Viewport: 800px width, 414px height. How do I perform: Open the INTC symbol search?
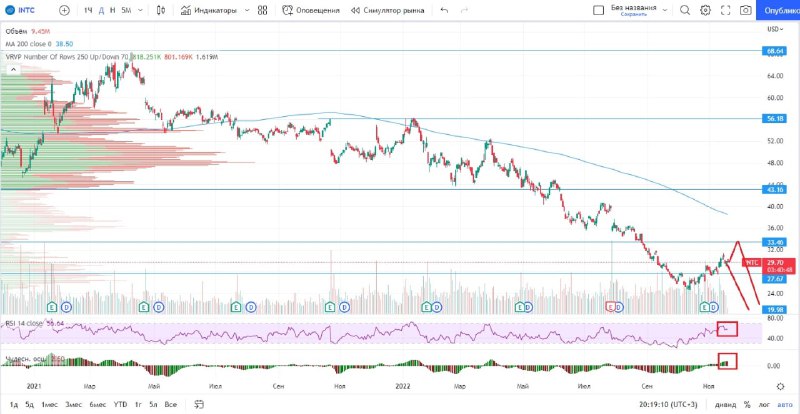20,10
